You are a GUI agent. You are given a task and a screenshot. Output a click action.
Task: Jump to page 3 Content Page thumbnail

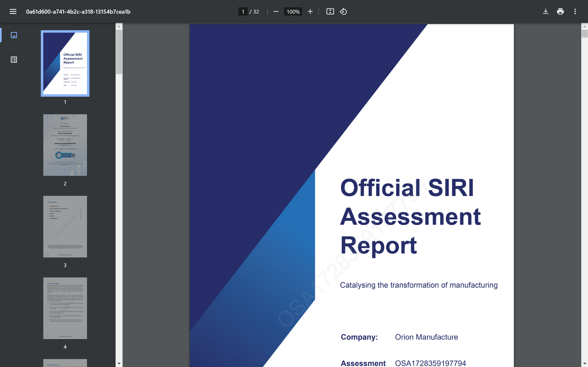[65, 226]
